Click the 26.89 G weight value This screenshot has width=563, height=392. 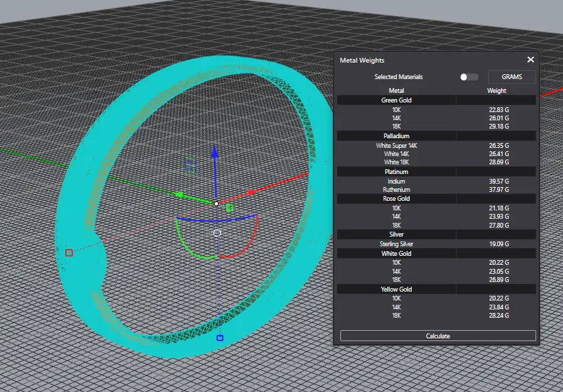(499, 279)
